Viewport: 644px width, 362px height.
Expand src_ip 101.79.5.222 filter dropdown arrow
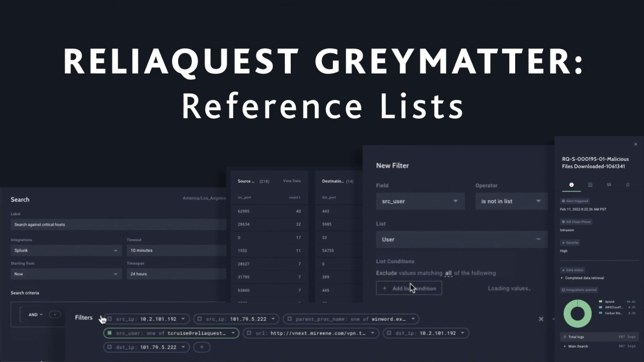click(x=273, y=319)
